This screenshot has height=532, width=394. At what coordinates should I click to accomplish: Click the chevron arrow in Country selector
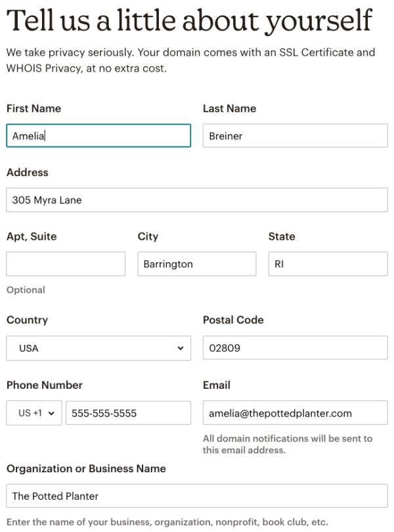click(x=181, y=348)
